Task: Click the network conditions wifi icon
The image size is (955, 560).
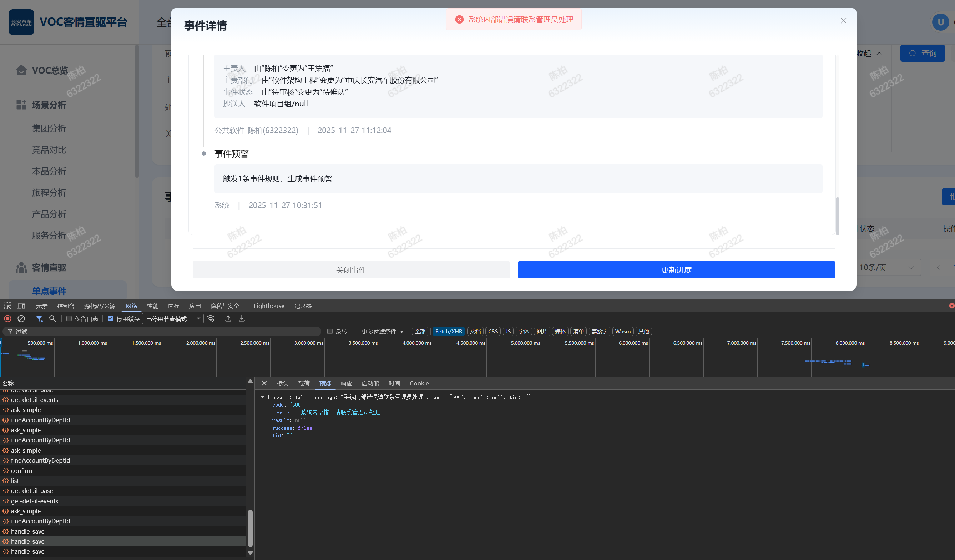Action: 211,319
